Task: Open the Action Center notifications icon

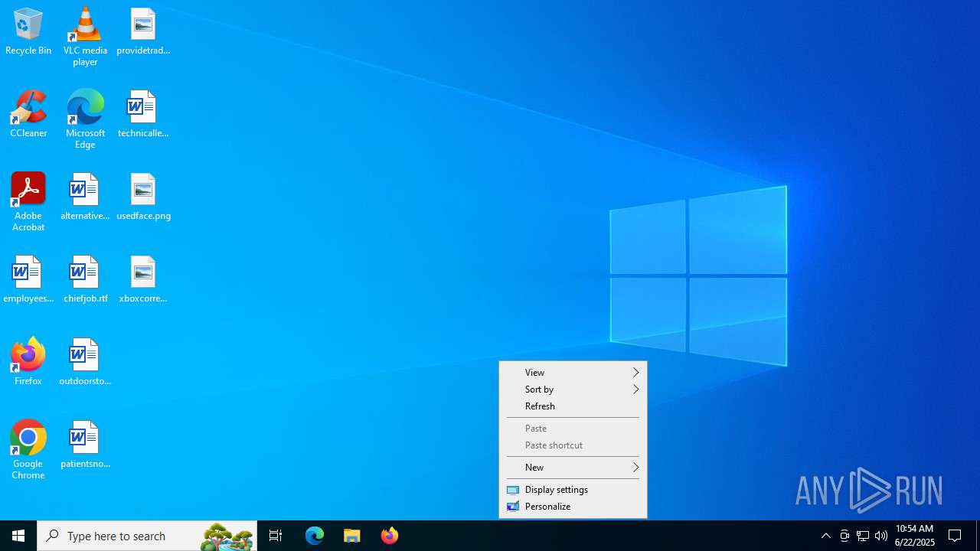Action: [x=955, y=536]
